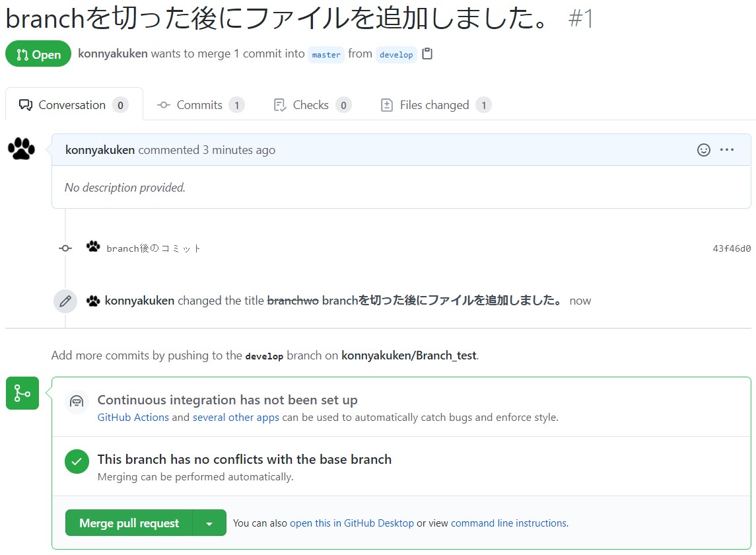Click the green Open status badge
The width and height of the screenshot is (756, 555).
click(x=38, y=54)
